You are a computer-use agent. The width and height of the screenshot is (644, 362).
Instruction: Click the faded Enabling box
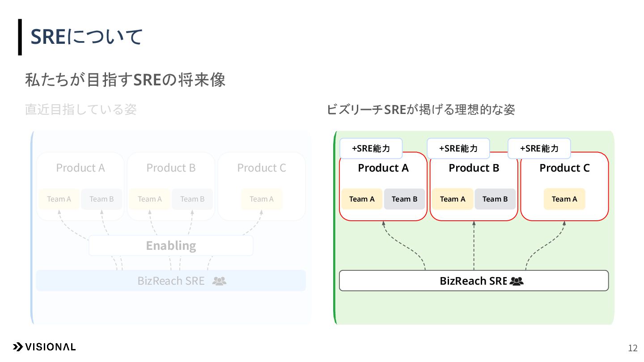[x=171, y=245]
